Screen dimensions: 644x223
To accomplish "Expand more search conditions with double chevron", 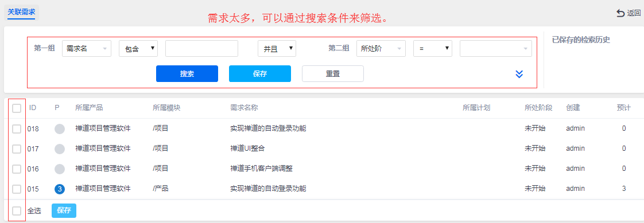I will 519,74.
